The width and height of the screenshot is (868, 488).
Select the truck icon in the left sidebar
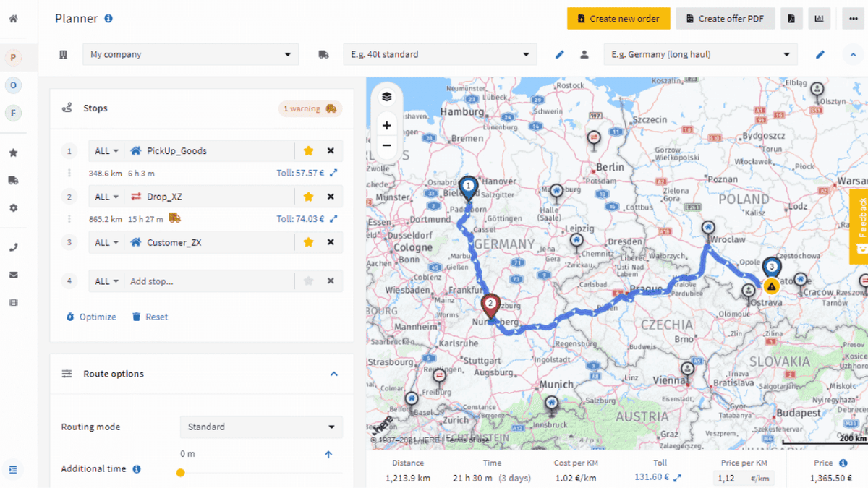[x=13, y=180]
